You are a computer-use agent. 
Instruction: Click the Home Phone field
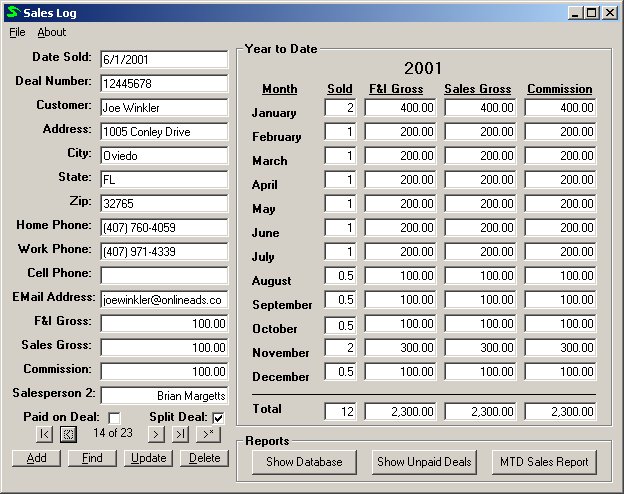tap(164, 227)
